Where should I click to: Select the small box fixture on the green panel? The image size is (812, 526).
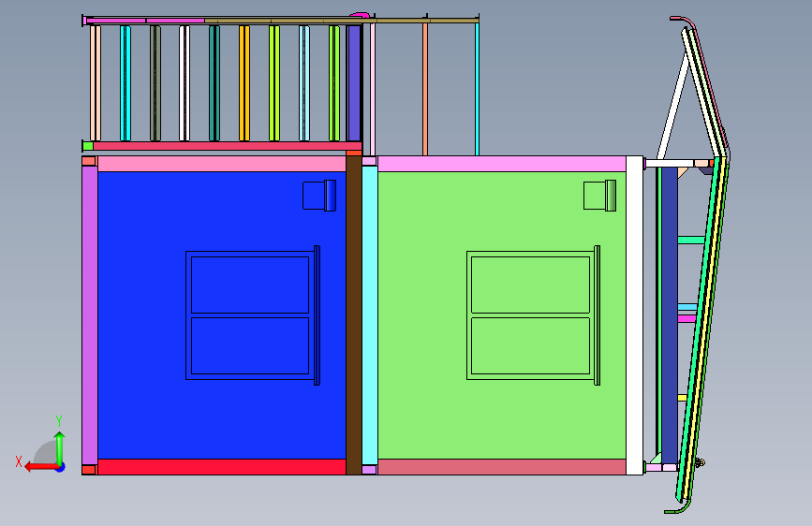click(599, 196)
